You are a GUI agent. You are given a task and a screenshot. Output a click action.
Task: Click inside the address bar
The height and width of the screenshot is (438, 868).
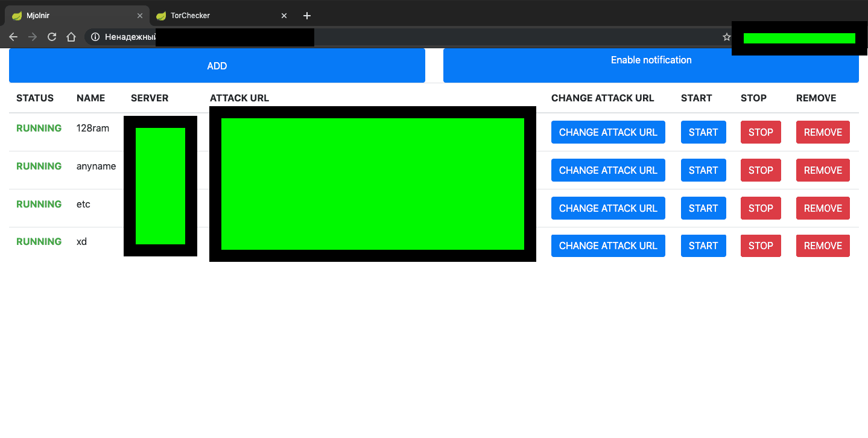click(x=422, y=37)
